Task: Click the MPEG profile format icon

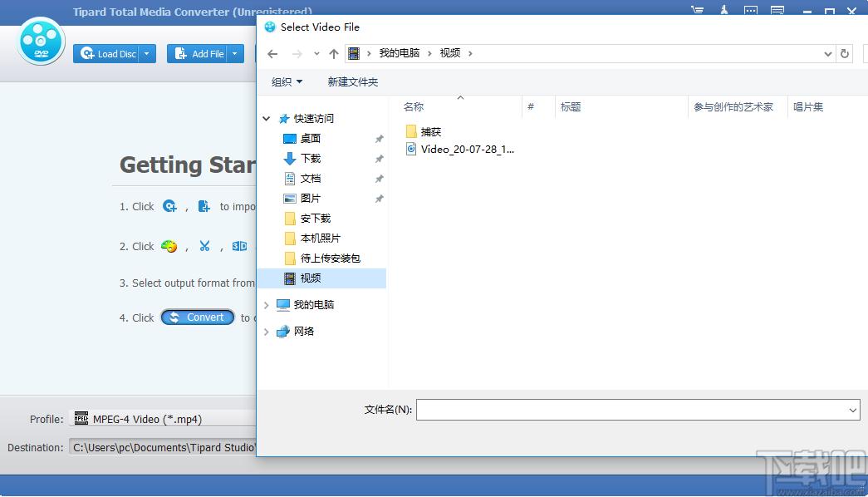Action: (81, 418)
